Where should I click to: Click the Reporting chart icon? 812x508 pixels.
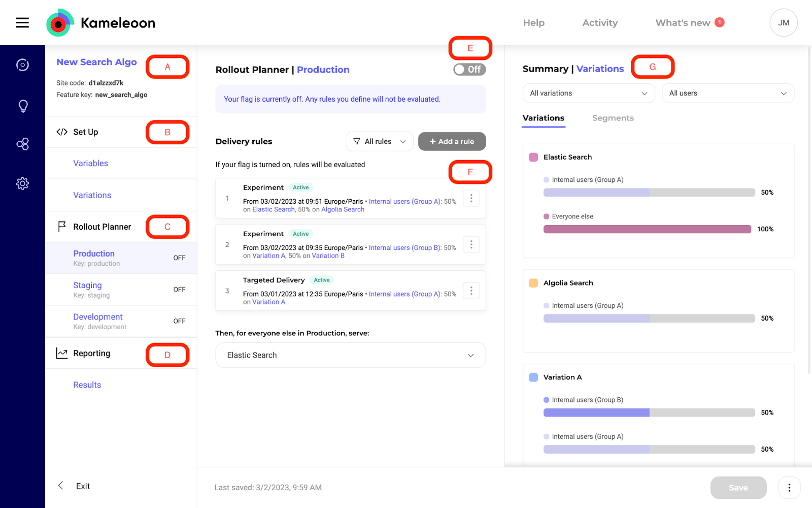point(62,353)
